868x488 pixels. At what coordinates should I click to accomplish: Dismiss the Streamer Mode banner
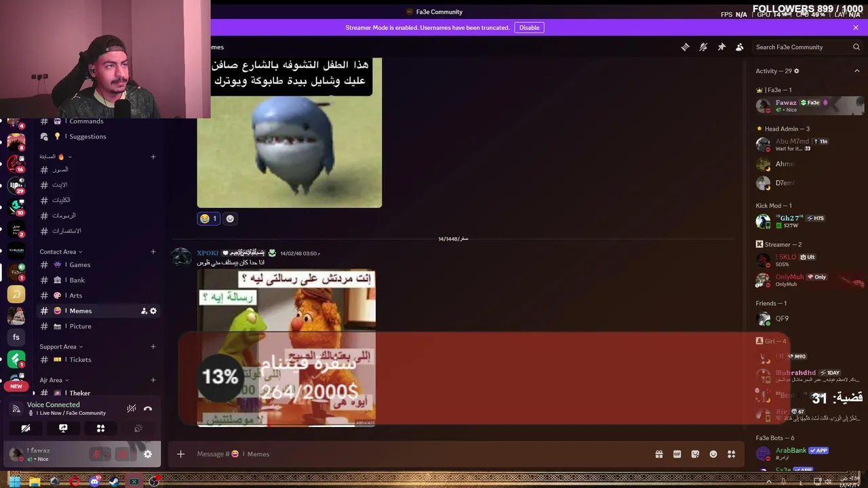pyautogui.click(x=856, y=28)
